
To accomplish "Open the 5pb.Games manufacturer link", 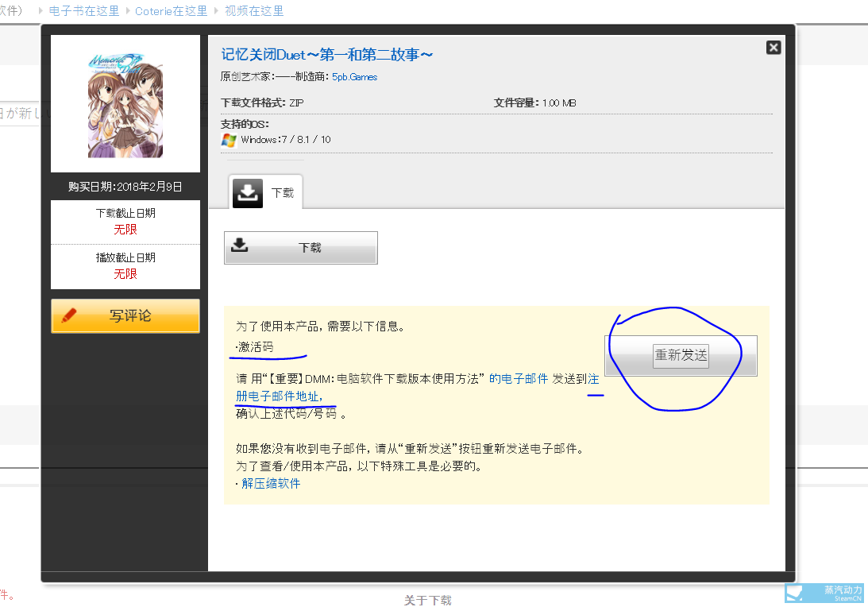I will pyautogui.click(x=354, y=77).
